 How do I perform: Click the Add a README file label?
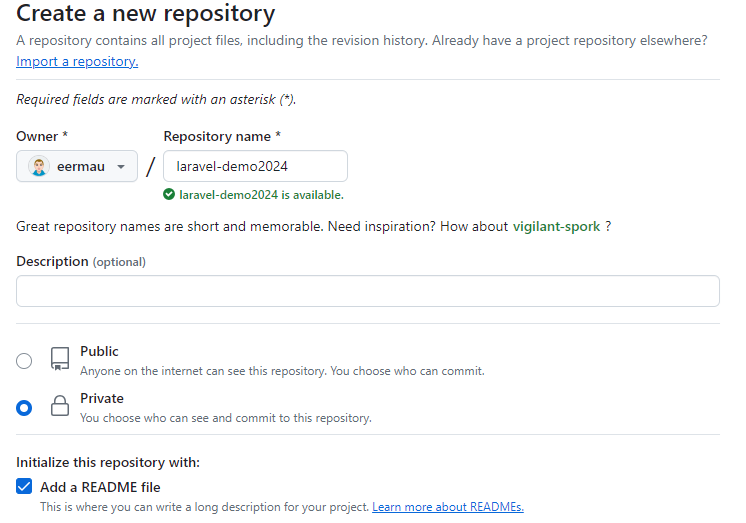tap(100, 487)
